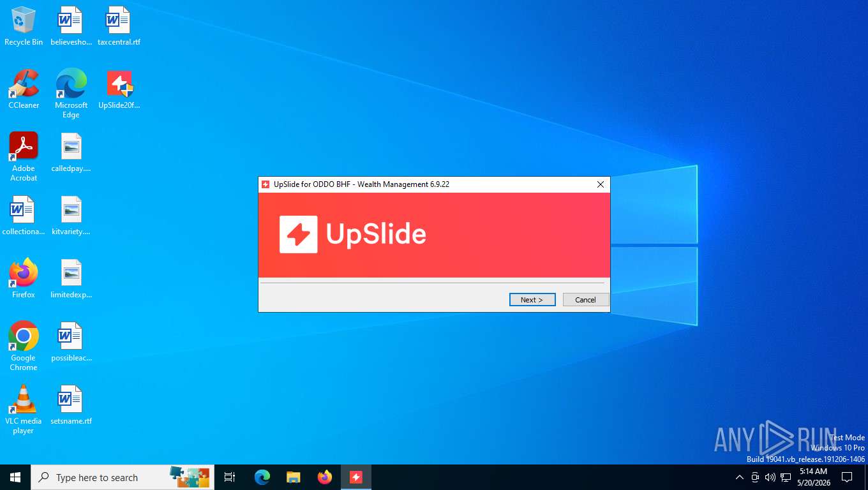The image size is (868, 490).
Task: Open the volume control tray icon
Action: 770,477
